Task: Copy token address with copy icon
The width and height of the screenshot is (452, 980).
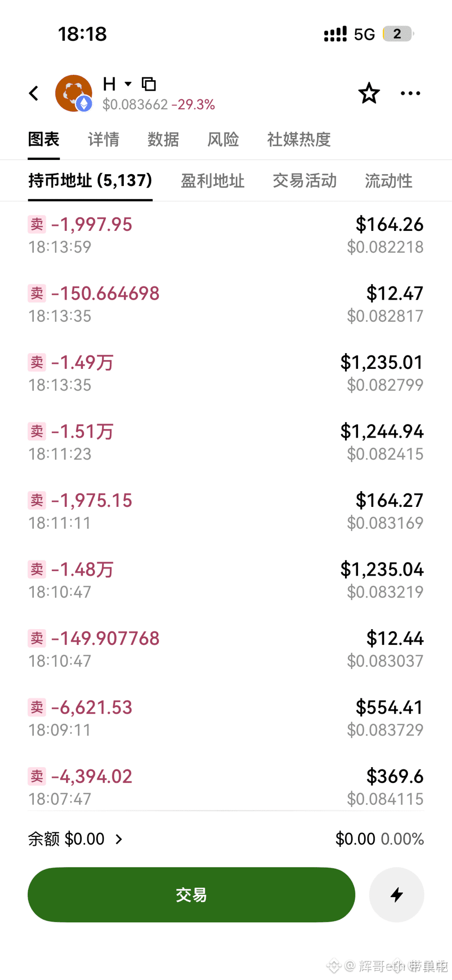Action: click(x=149, y=83)
